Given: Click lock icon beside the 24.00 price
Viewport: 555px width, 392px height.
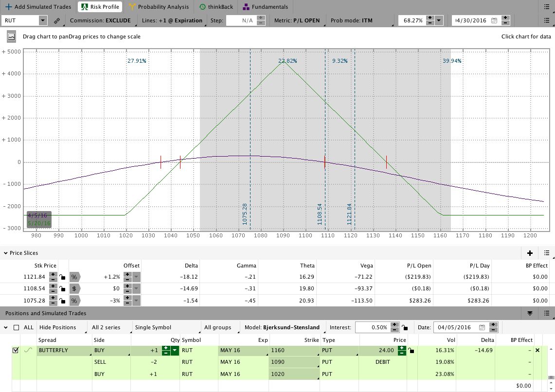Looking at the screenshot, I should pos(411,351).
